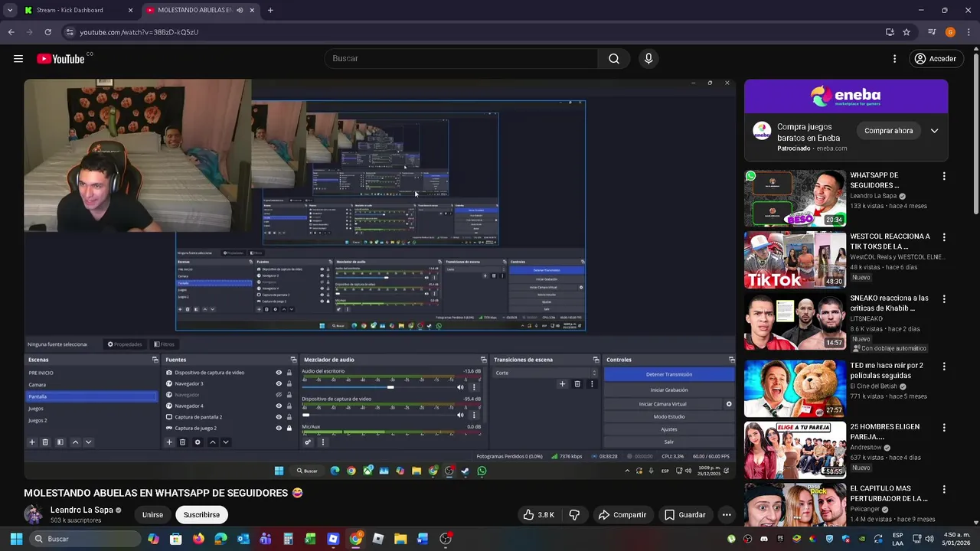This screenshot has width=980, height=551.
Task: Open 25 HOMBRES ELIGEN PAREJA thumbnail
Action: (x=795, y=450)
